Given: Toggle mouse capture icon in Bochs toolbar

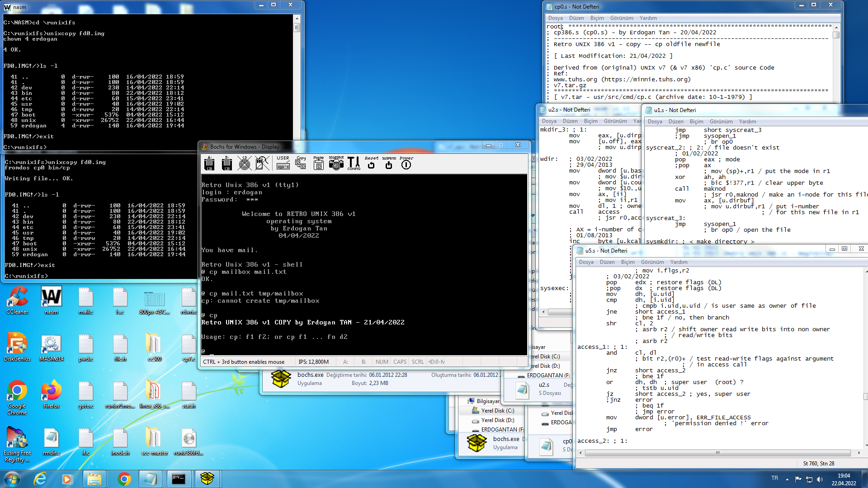Looking at the screenshot, I should 262,163.
